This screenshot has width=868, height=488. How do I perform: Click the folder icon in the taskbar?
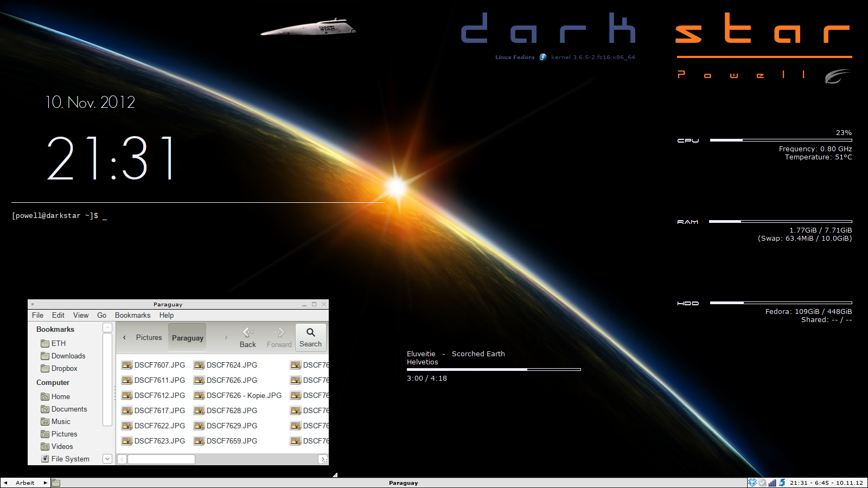pos(56,483)
